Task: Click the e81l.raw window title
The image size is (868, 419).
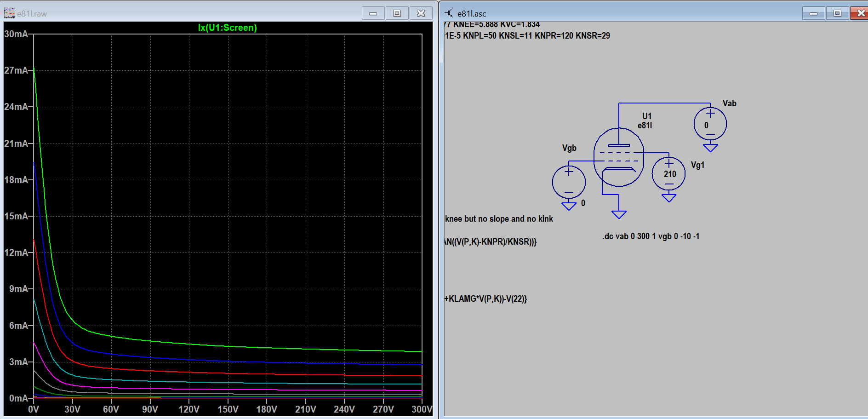Action: click(32, 14)
